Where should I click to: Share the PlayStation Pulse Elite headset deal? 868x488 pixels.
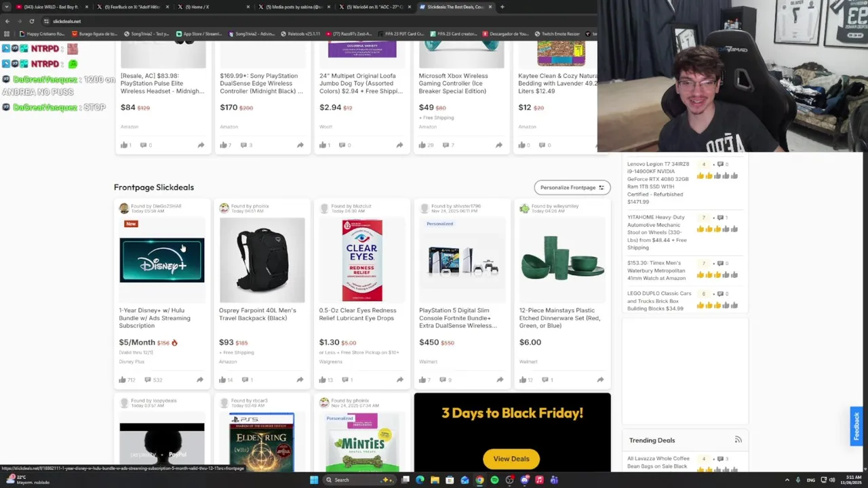[201, 145]
